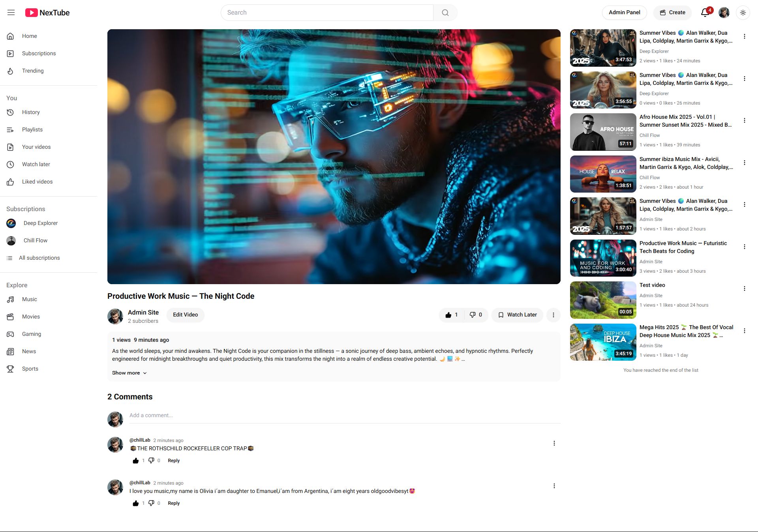Open Gaming category icon
Viewport: 758px width, 532px height.
coord(11,334)
